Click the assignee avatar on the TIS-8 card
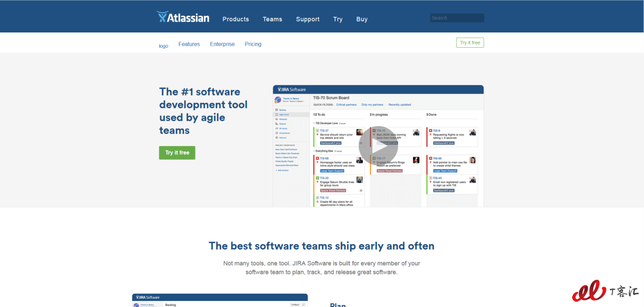Screen dimensions: 644x307 tap(473, 132)
